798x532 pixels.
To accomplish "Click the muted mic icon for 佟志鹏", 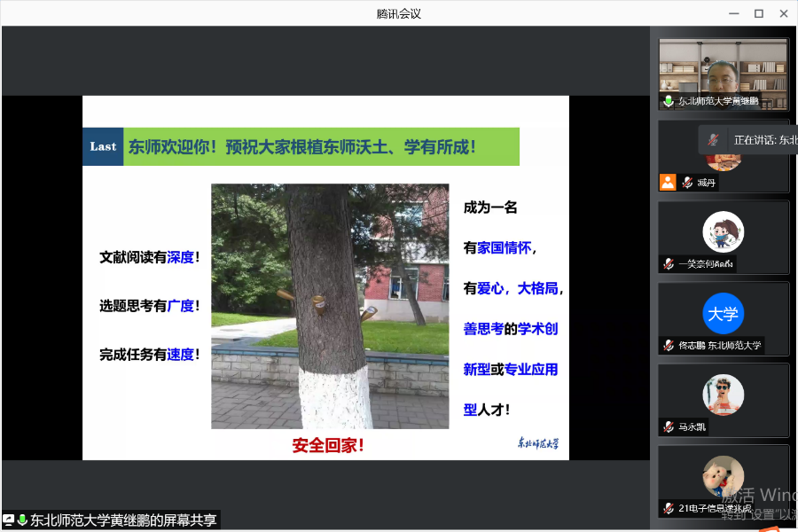I will (x=668, y=346).
